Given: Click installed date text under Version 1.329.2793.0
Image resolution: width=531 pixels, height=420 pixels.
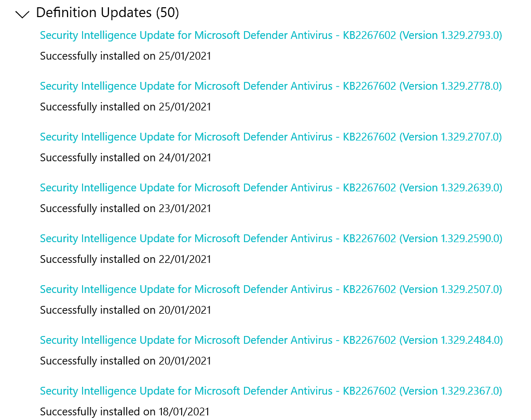Looking at the screenshot, I should (x=125, y=56).
